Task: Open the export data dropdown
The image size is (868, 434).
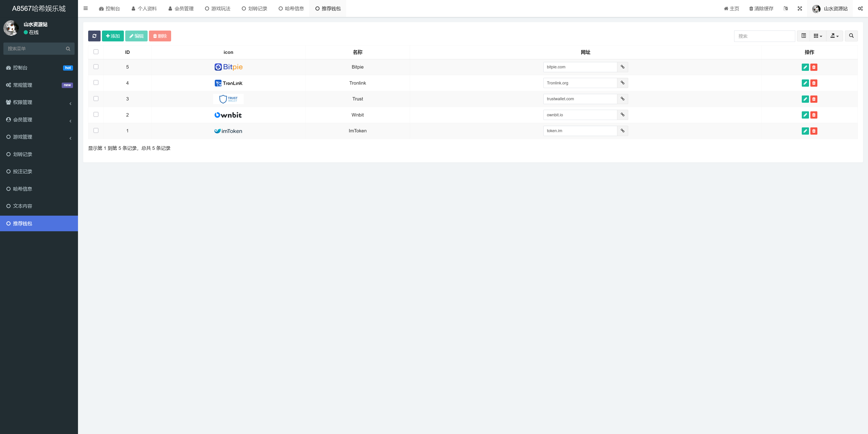Action: pos(834,36)
